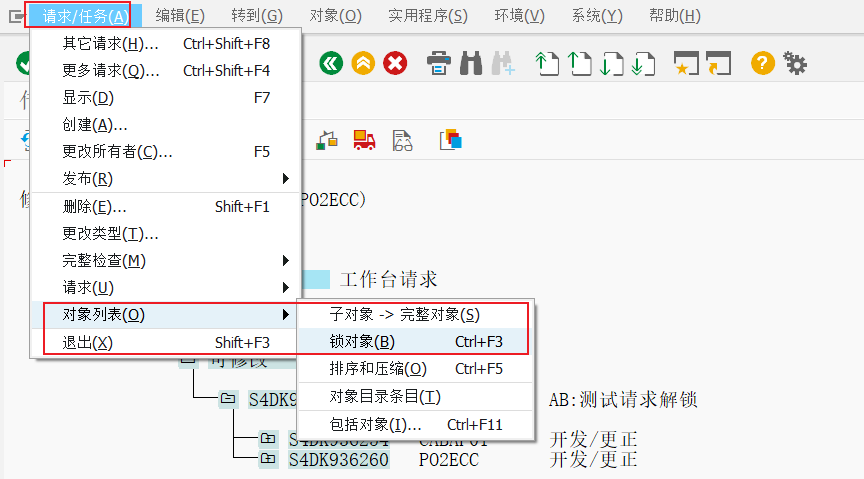The image size is (864, 479).
Task: Select 包括对象(I)... submenu item
Action: [415, 425]
